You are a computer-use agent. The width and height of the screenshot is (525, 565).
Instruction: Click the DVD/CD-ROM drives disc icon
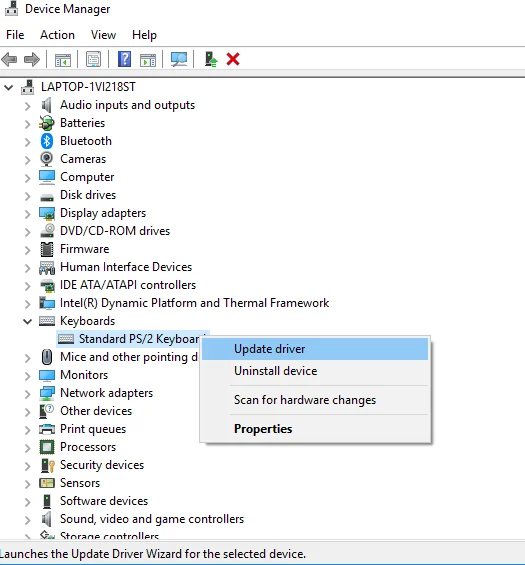pyautogui.click(x=47, y=231)
